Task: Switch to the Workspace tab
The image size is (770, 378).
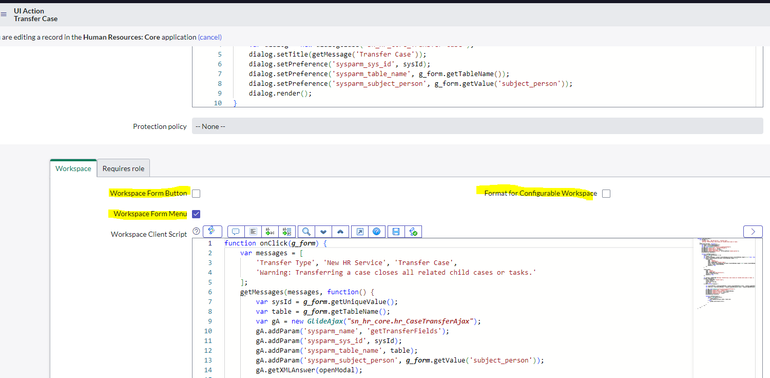Action: coord(73,168)
